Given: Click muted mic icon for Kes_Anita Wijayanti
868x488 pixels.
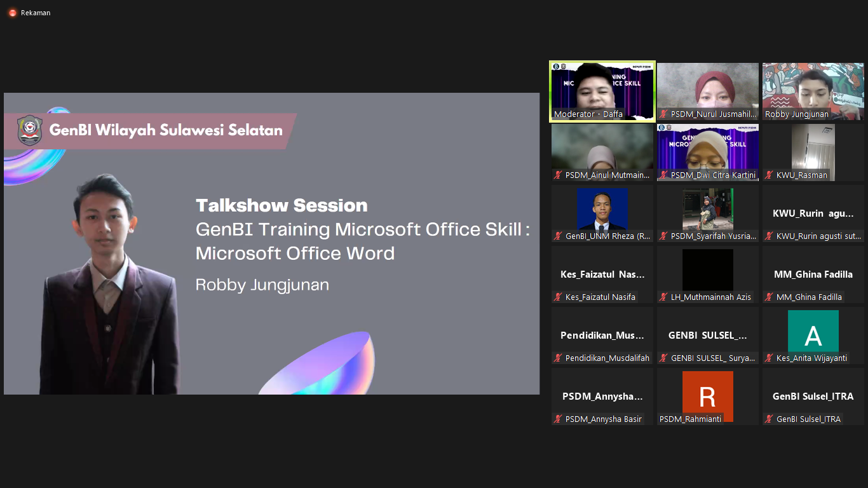Looking at the screenshot, I should click(x=769, y=358).
